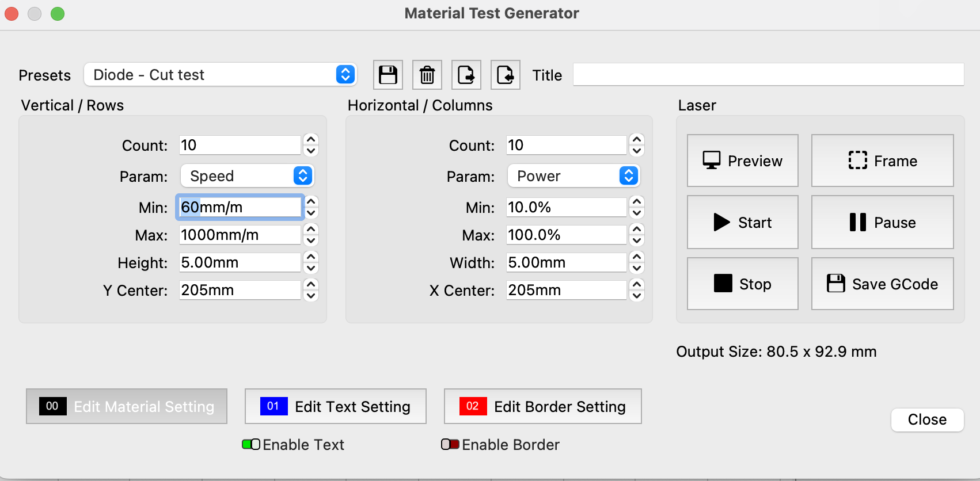
Task: Decrease the Height 5.00mm value
Action: coord(311,269)
